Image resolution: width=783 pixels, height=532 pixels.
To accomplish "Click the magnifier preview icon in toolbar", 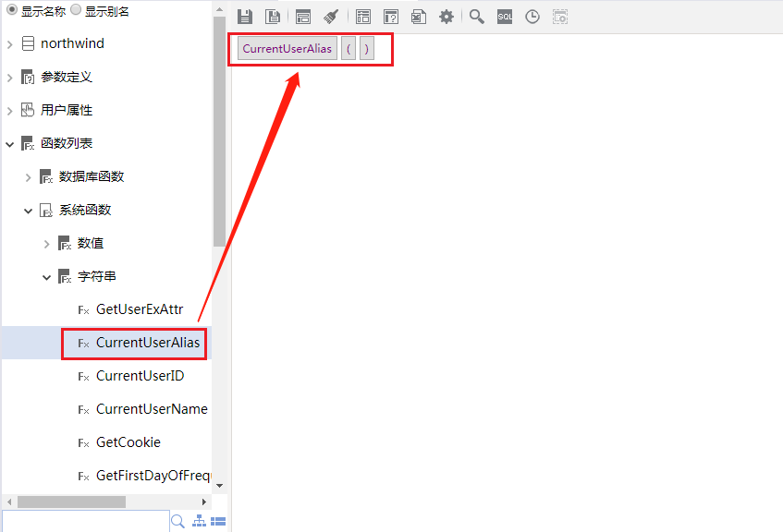I will click(477, 17).
